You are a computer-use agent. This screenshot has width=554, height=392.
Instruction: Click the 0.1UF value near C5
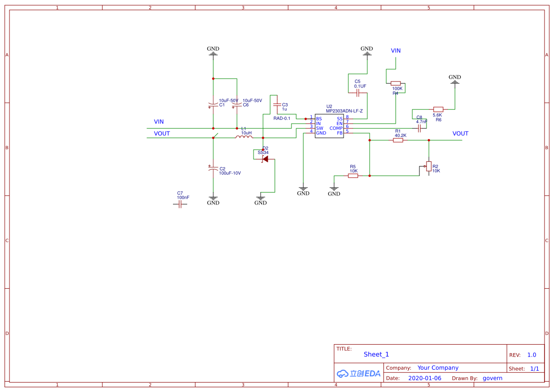360,86
